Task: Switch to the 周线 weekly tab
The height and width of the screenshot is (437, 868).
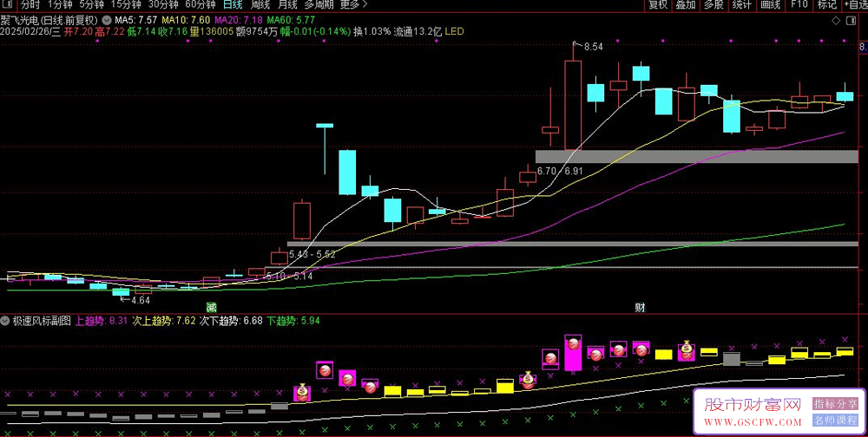Action: [x=260, y=5]
